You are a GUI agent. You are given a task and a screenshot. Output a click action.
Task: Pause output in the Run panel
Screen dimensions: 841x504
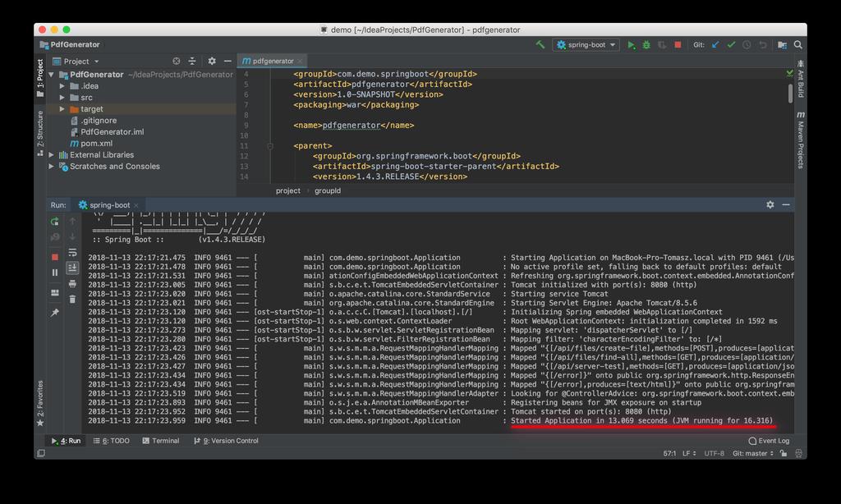point(55,273)
